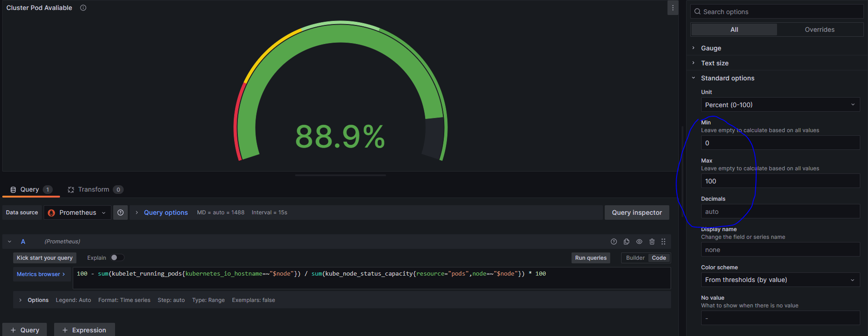Open the Unit dropdown showing Percent (0-100)
Screen dimensions: 868x336
click(x=780, y=105)
